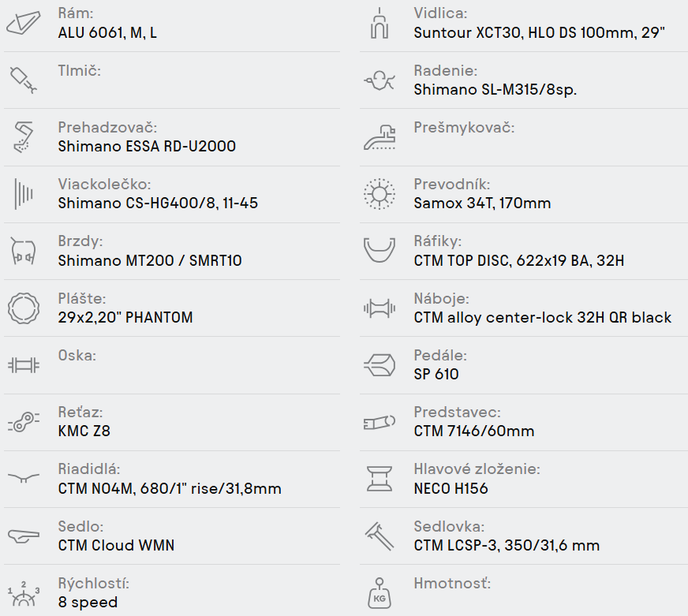Viewport: 688px width, 616px height.
Task: Click the value 'Shimano SL-M315/8sp.'
Action: point(495,89)
